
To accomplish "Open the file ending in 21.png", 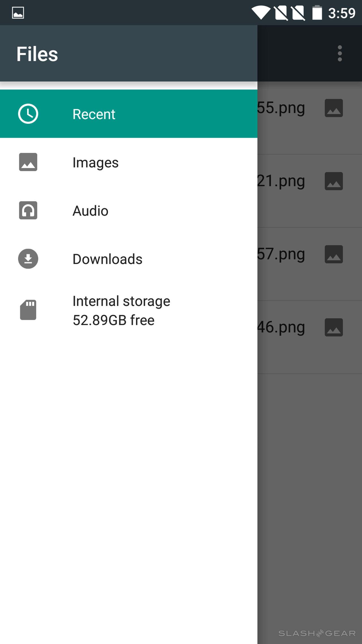I will point(281,181).
